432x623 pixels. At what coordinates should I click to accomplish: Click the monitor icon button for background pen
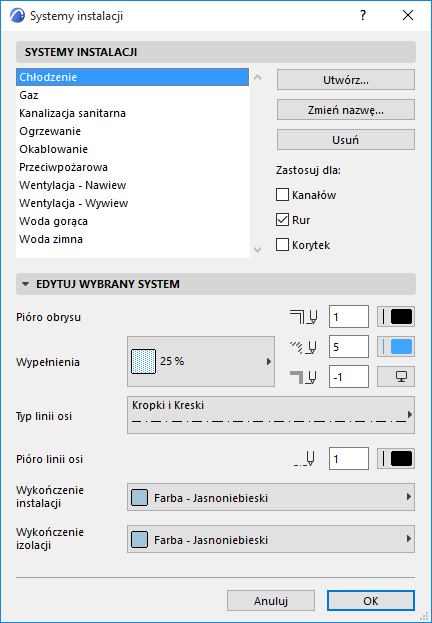pyautogui.click(x=396, y=377)
